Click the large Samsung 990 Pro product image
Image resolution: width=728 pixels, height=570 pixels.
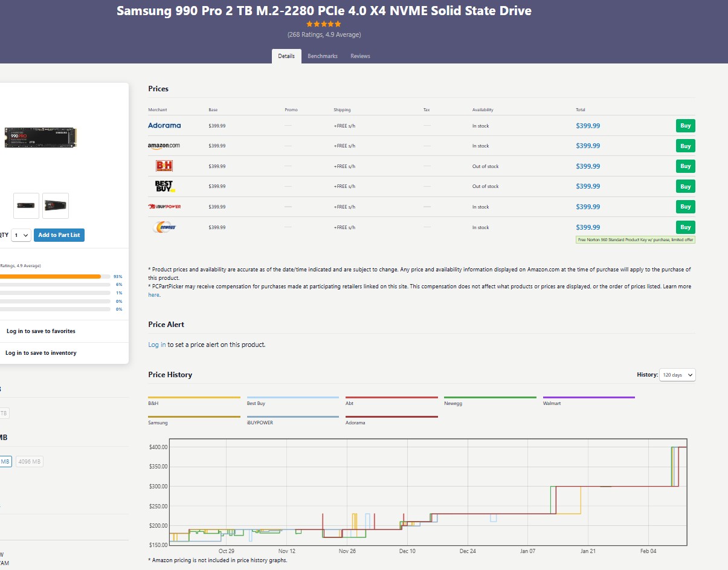[x=40, y=137]
